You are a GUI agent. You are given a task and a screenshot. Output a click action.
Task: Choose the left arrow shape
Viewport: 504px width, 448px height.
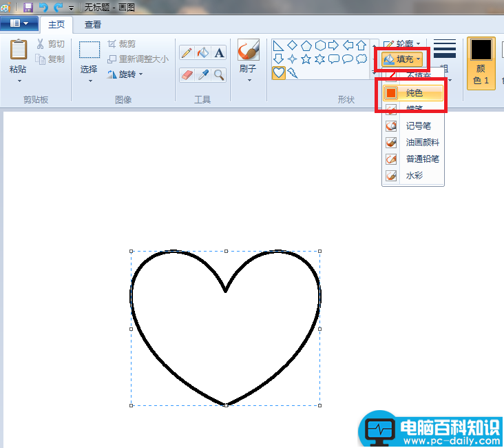point(348,45)
